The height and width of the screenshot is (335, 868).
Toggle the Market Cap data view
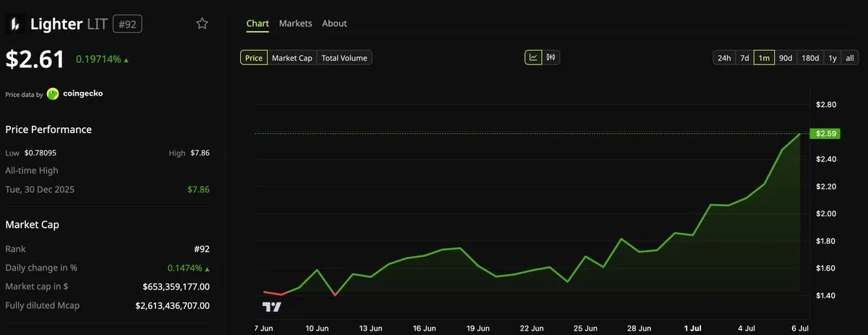(x=292, y=58)
